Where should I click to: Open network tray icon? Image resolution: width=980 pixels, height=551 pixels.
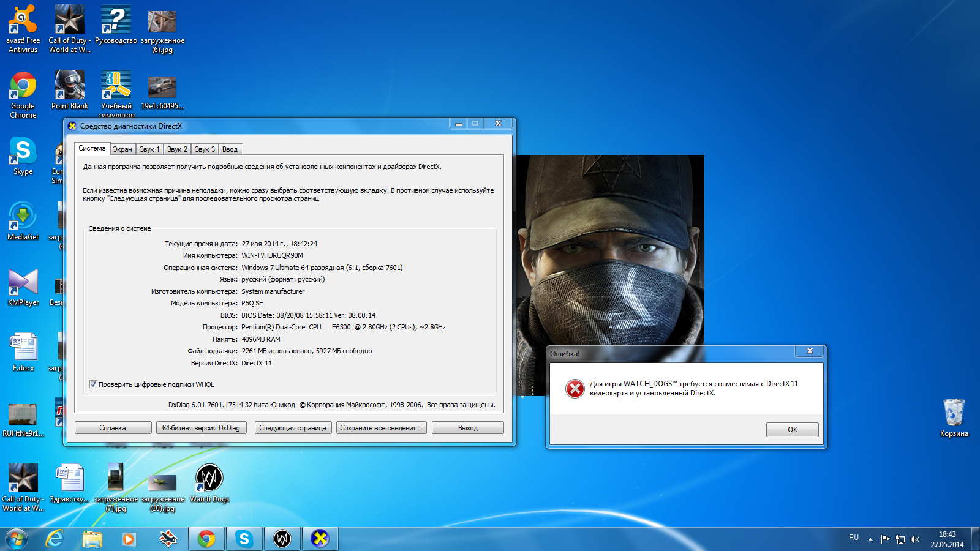(900, 539)
